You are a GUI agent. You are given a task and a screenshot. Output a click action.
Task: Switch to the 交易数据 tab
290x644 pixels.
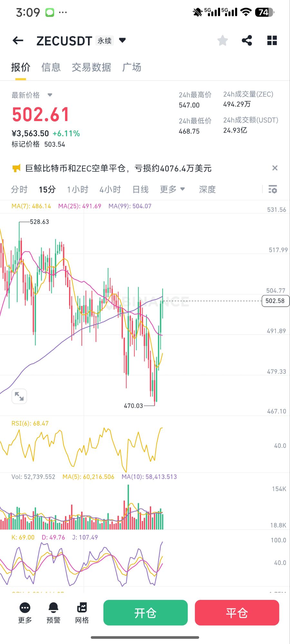[92, 67]
